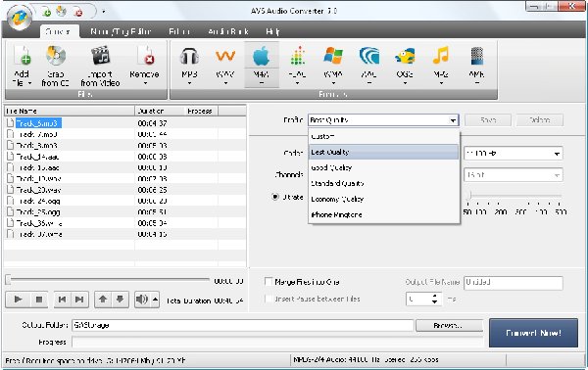Click the bitrate slider track
This screenshot has height=370, width=588.
coord(514,196)
